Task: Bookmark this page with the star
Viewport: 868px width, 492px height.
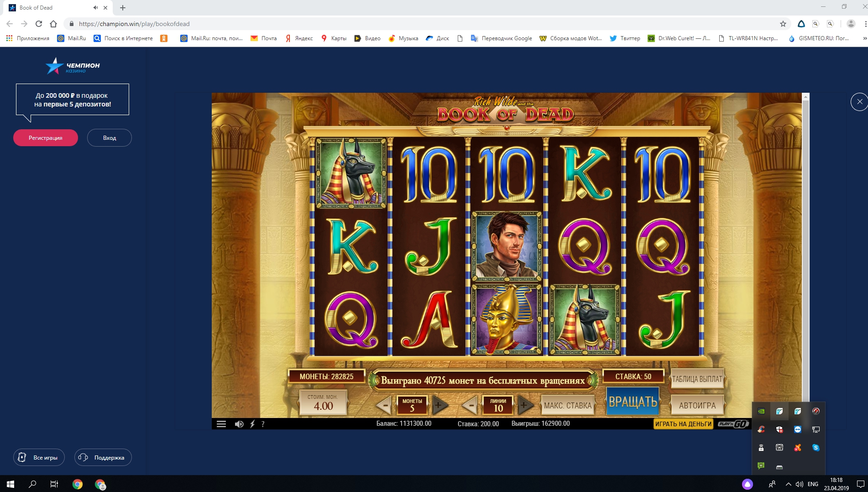Action: [783, 24]
